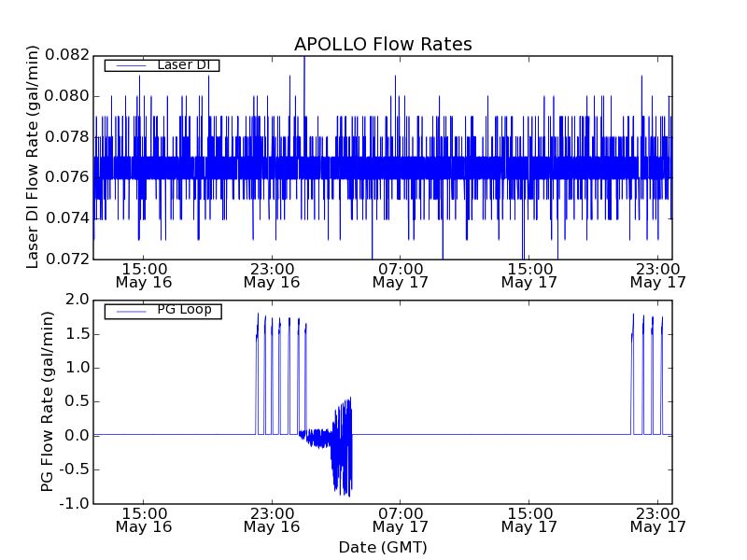This screenshot has height=560, width=747.
Task: Click the -1.0 tick on the PG plot
Action: pyautogui.click(x=77, y=504)
